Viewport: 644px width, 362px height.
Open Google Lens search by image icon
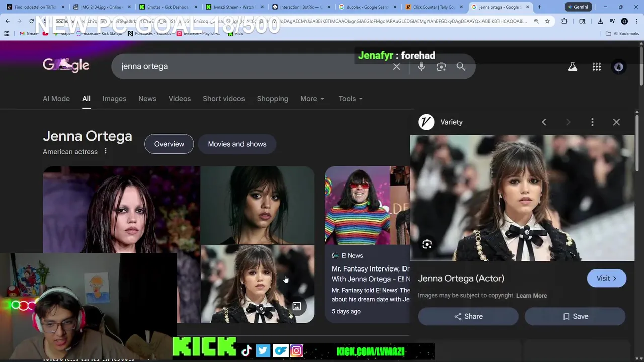pyautogui.click(x=441, y=66)
